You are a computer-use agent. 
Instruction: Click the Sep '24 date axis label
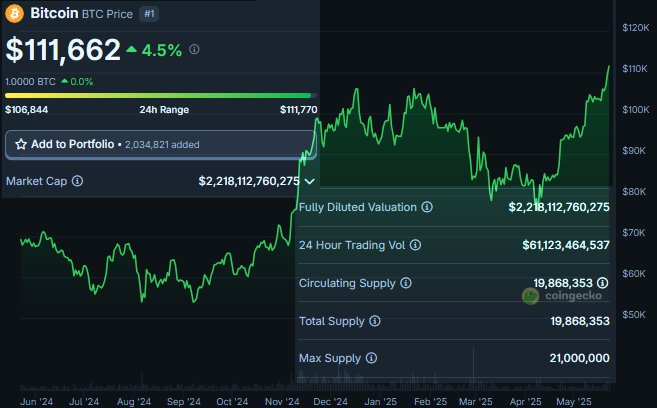184,402
